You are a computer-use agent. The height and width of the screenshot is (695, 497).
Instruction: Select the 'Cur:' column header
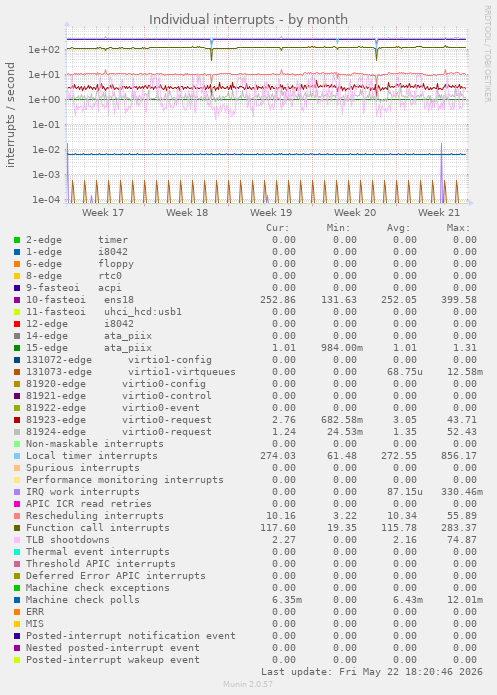[x=278, y=228]
